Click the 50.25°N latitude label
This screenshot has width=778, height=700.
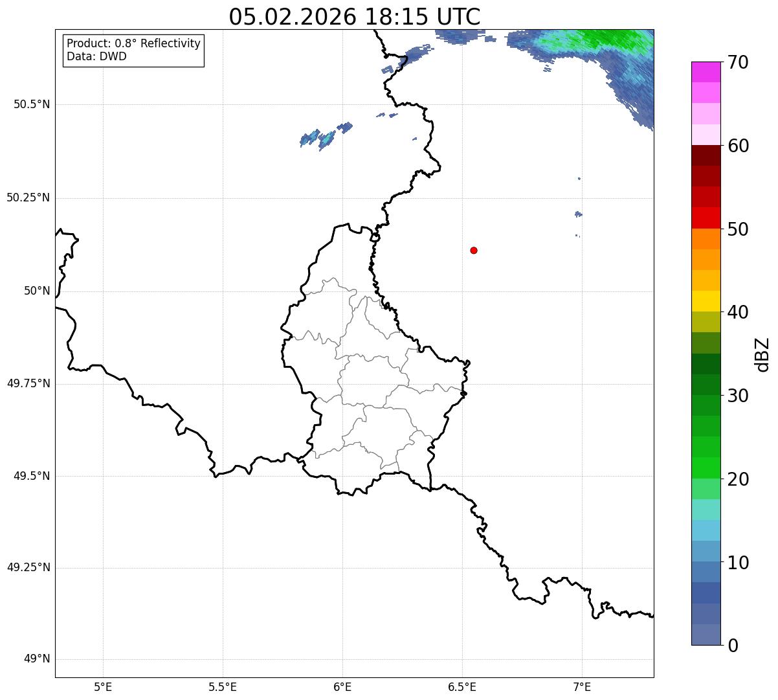pos(28,198)
